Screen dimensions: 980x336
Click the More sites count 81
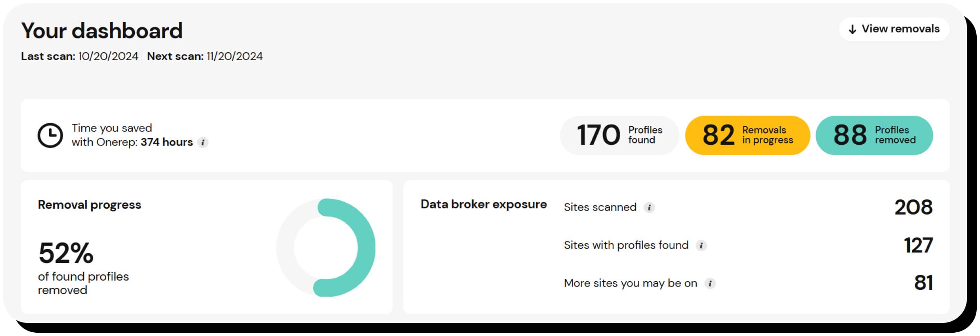pos(923,283)
